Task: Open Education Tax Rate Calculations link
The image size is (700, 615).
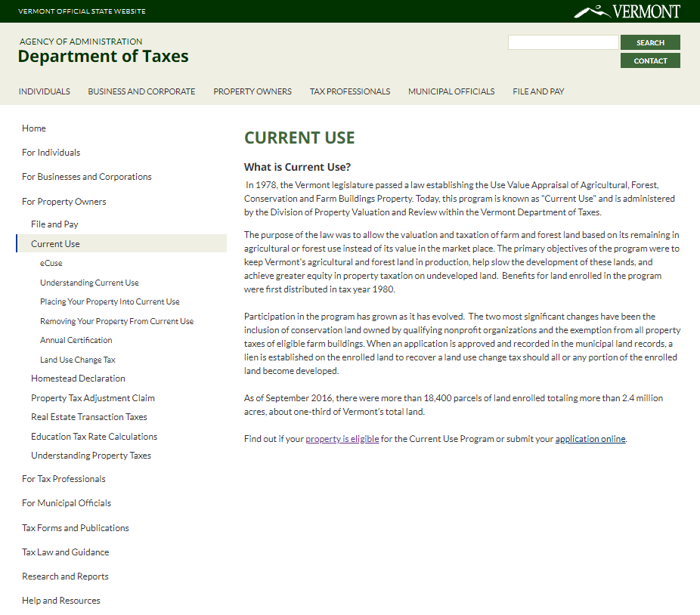Action: (94, 437)
